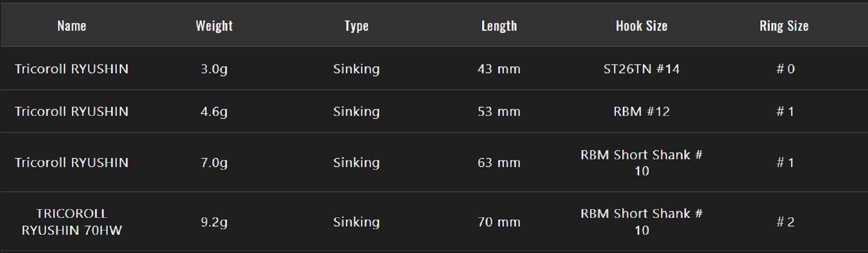Select the 3.0g weight cell
Screen dimensions: 868x253
(x=214, y=69)
